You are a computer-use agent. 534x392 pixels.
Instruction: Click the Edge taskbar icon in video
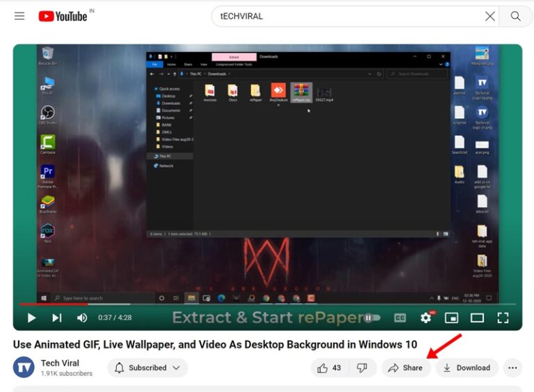click(x=221, y=298)
